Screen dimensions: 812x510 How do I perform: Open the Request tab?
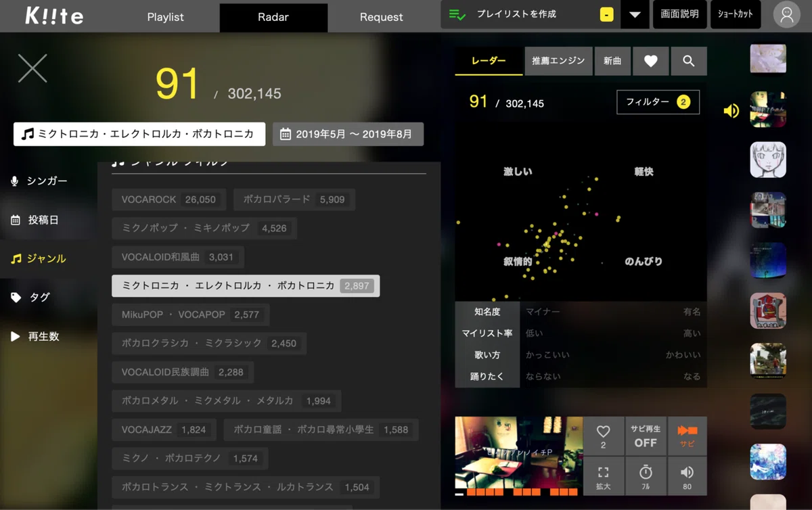pyautogui.click(x=381, y=17)
